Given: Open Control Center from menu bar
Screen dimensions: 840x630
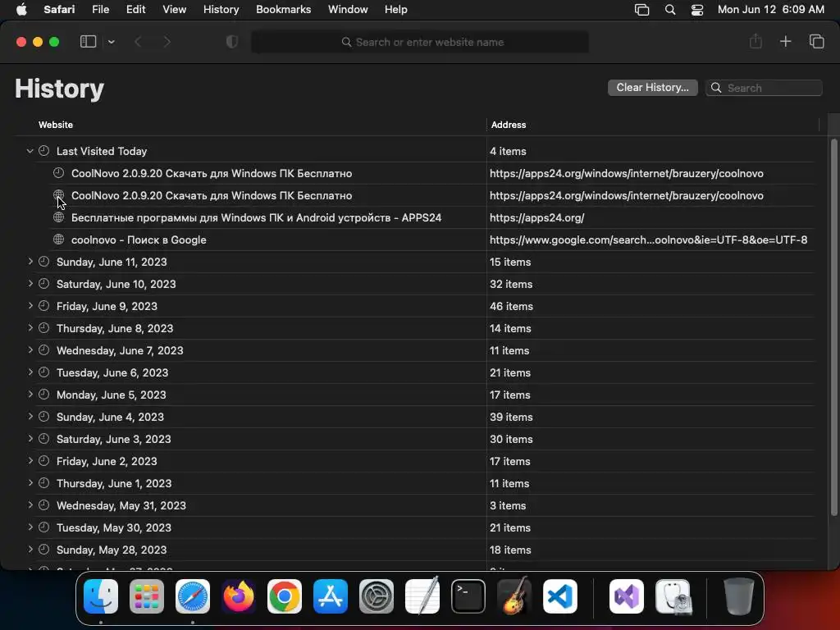Looking at the screenshot, I should 697,10.
